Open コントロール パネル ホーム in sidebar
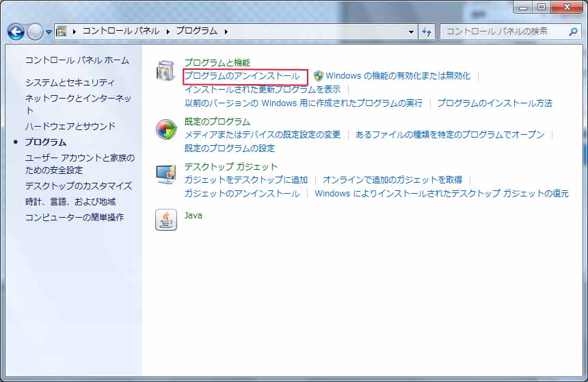The height and width of the screenshot is (382, 588). point(77,60)
